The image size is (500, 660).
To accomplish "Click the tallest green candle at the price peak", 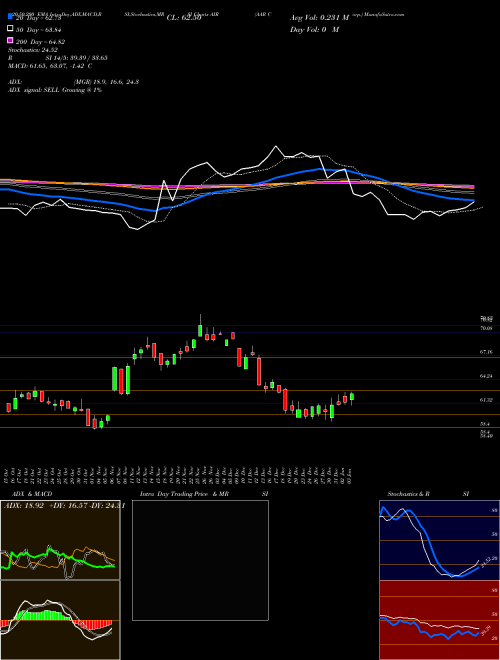I will pyautogui.click(x=200, y=330).
